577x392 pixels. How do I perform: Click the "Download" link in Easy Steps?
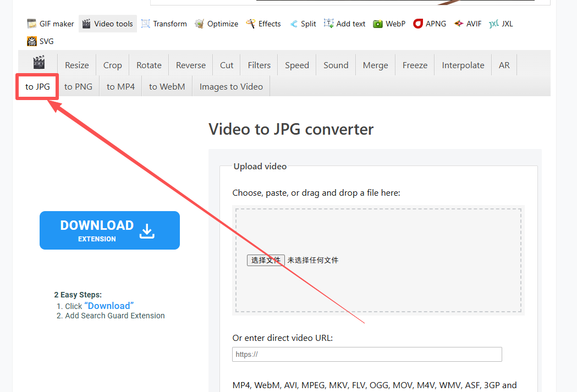tap(109, 306)
